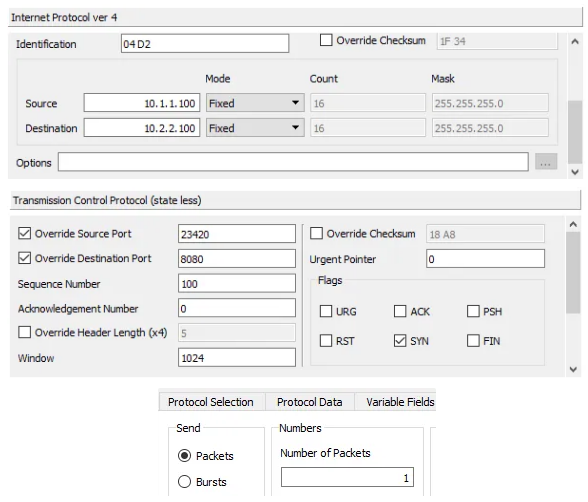Click the Identification field
Image resolution: width=588 pixels, height=502 pixels.
[205, 44]
